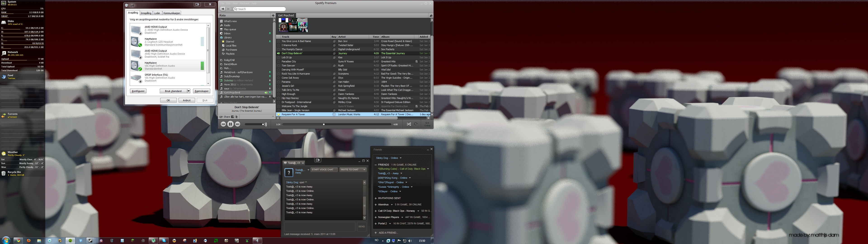Toggle offline sync for Get Psyched playlist

270,92
